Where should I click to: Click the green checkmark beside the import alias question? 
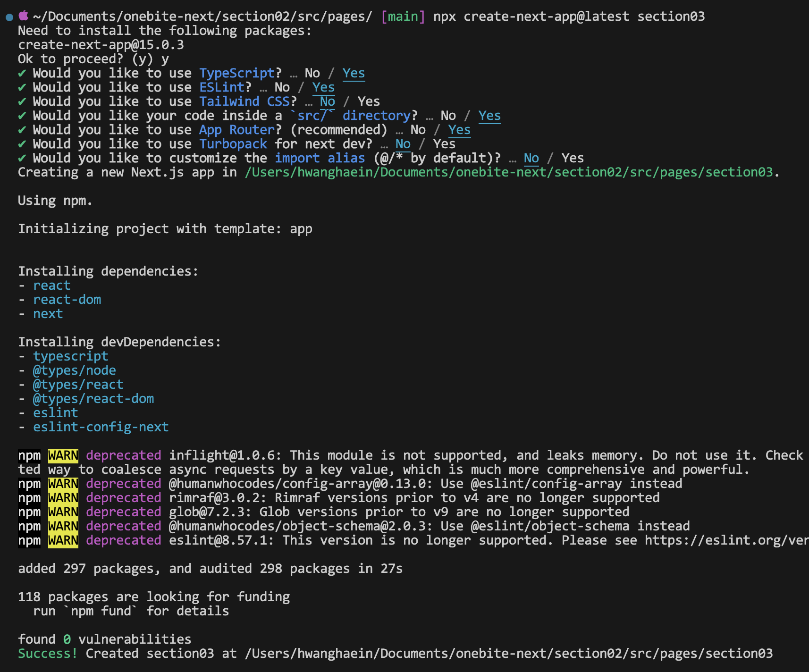point(22,159)
